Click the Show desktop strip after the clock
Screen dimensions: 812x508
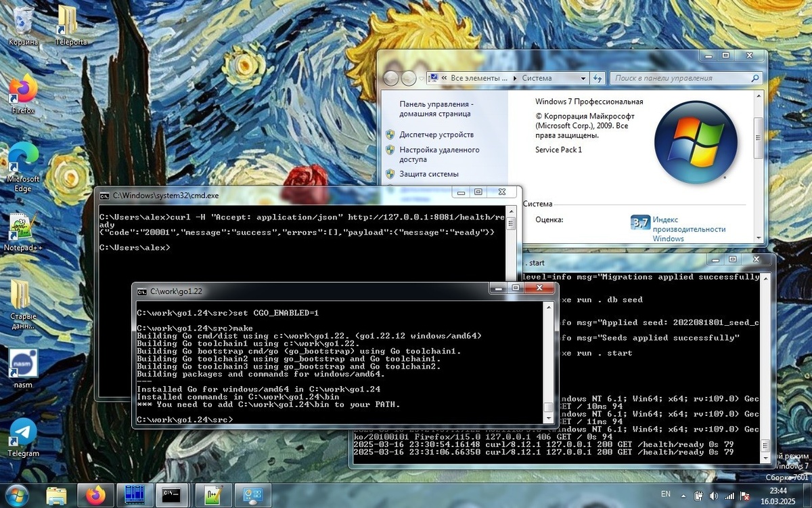point(807,494)
